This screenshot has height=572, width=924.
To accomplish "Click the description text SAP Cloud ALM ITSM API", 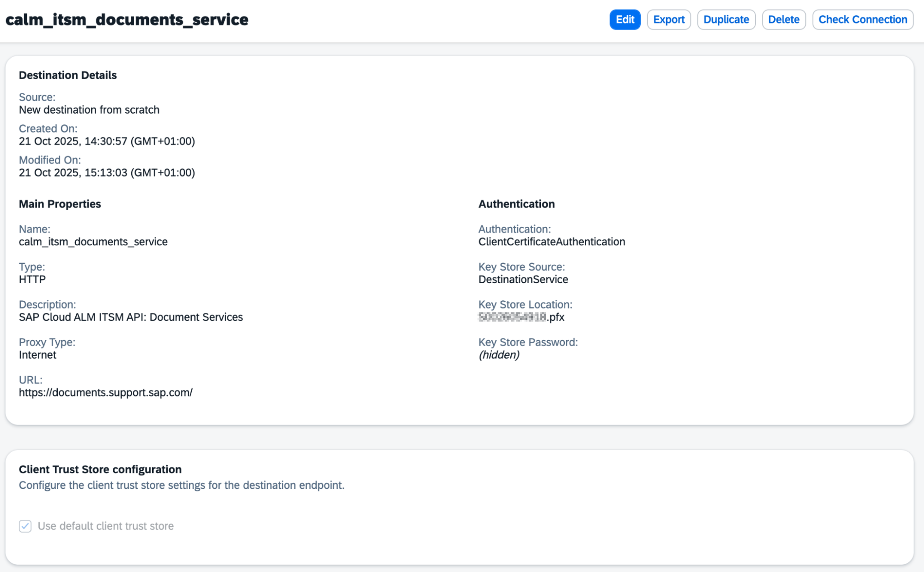I will pos(130,317).
